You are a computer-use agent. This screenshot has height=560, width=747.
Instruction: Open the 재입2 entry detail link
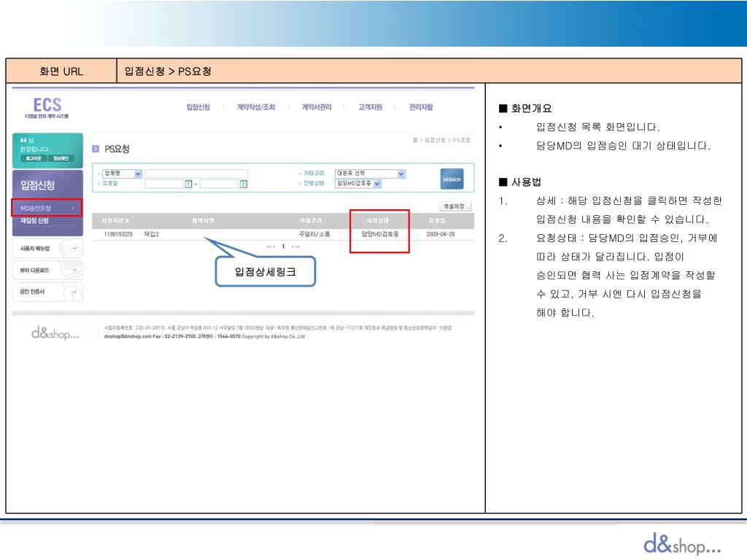pyautogui.click(x=152, y=234)
